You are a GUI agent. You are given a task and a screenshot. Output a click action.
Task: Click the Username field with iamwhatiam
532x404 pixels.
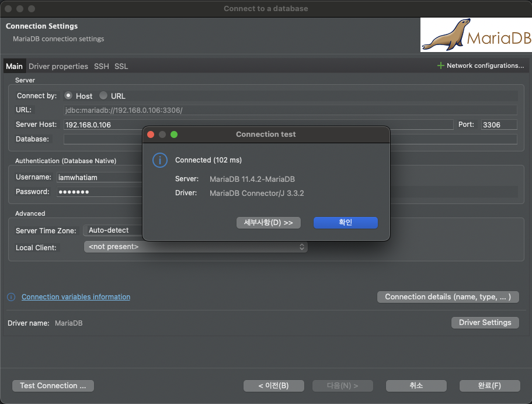click(99, 177)
